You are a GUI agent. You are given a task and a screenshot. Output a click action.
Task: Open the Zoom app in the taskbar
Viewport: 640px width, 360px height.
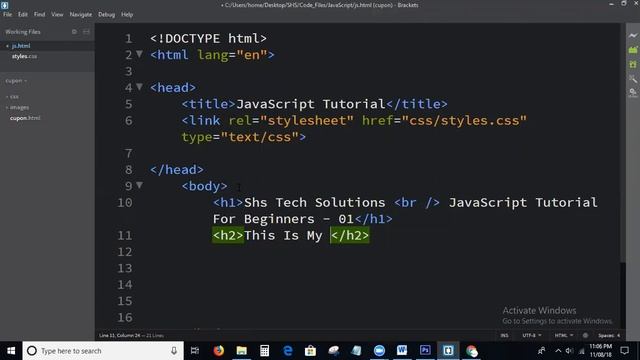pos(379,351)
